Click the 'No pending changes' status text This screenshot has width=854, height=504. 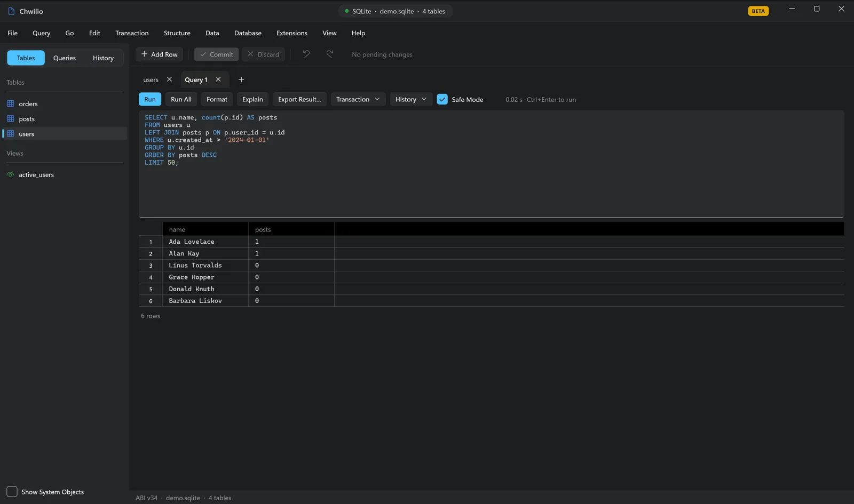coord(382,54)
